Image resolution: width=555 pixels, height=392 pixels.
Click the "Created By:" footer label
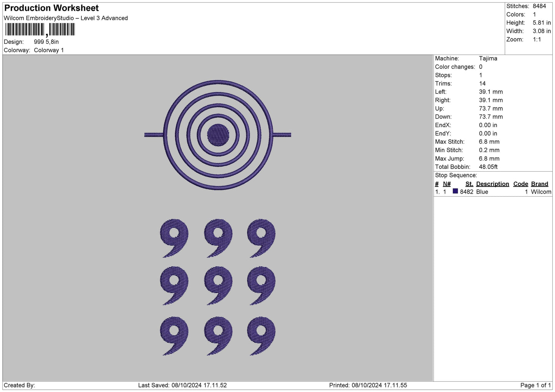(19, 385)
